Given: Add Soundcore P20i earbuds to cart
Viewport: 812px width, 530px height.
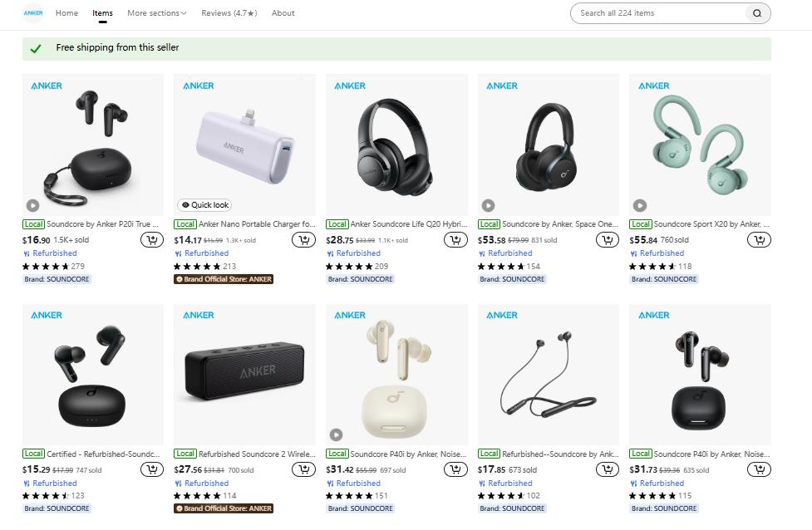Looking at the screenshot, I should tap(151, 240).
